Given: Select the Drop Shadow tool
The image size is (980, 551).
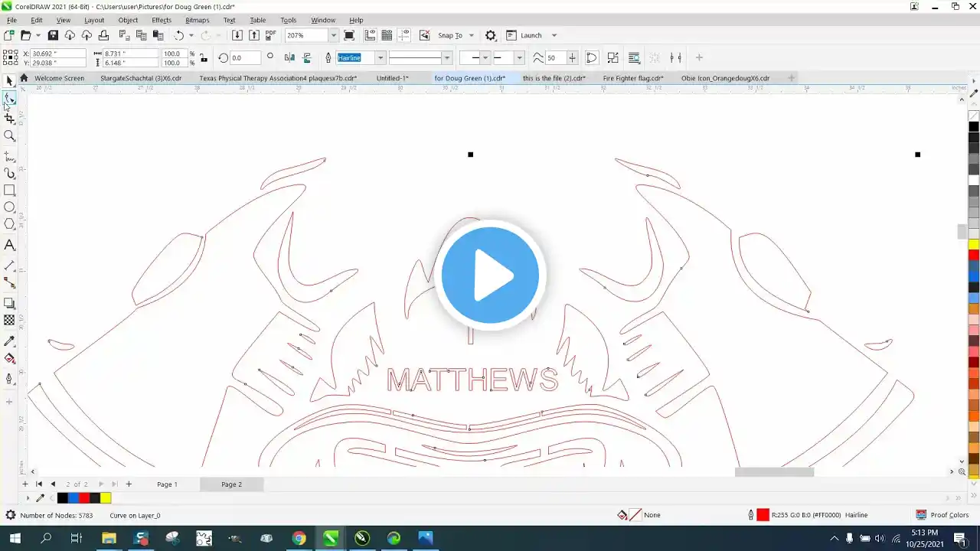Looking at the screenshot, I should (9, 303).
